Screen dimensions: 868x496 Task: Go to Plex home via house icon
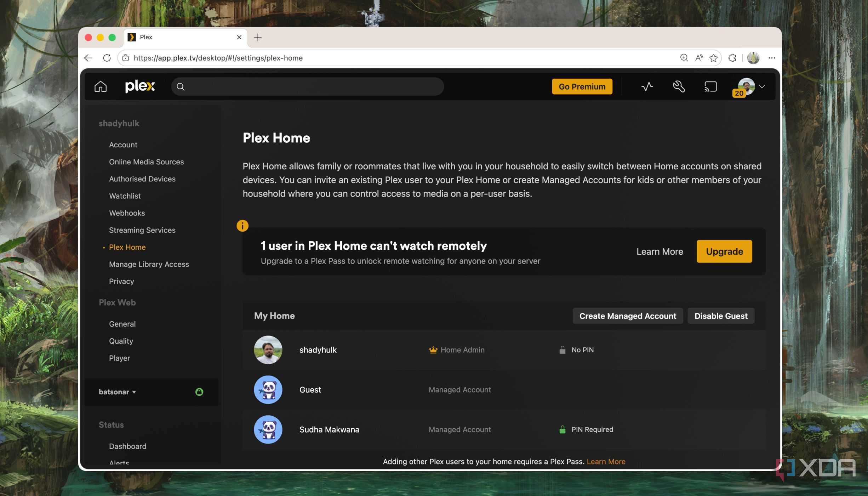[x=101, y=86]
